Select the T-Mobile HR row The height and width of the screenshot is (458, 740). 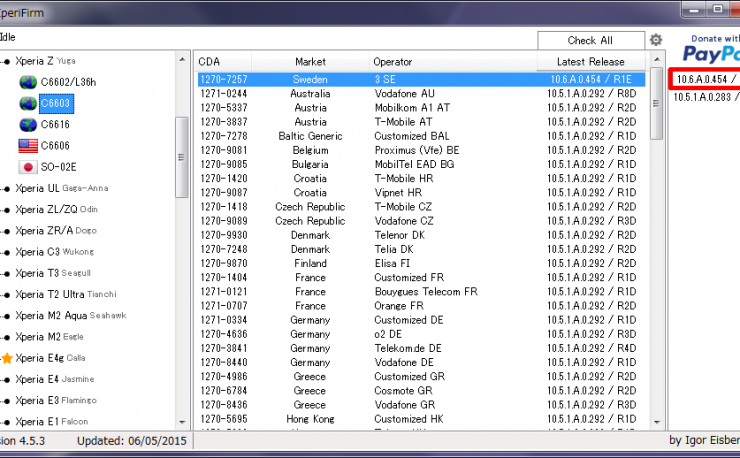coord(421,178)
